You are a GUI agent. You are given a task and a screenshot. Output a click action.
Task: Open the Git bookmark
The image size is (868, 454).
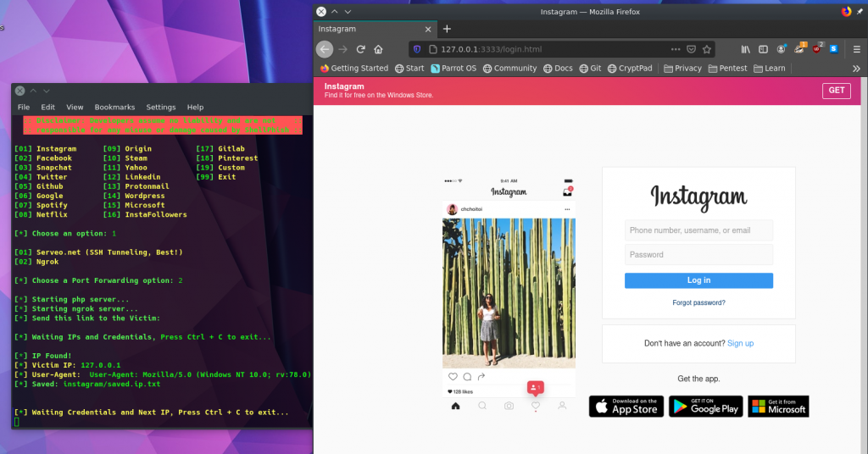[590, 68]
